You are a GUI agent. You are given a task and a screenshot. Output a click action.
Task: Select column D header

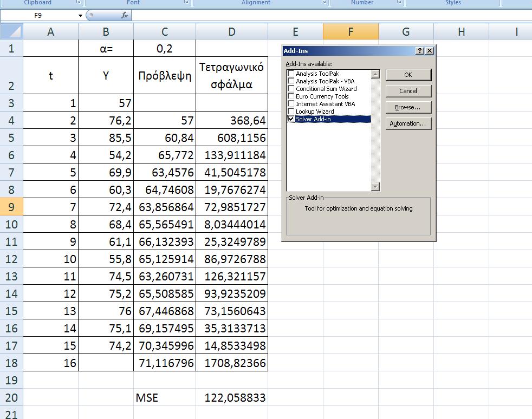point(232,32)
